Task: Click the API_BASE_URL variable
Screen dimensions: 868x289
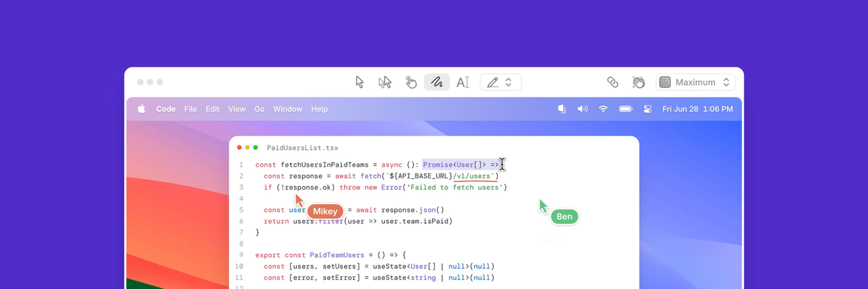Action: tap(423, 176)
